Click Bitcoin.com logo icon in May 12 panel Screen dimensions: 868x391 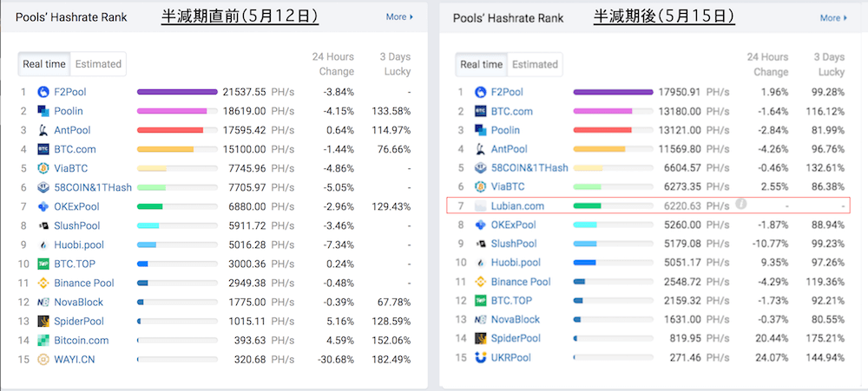tap(43, 340)
